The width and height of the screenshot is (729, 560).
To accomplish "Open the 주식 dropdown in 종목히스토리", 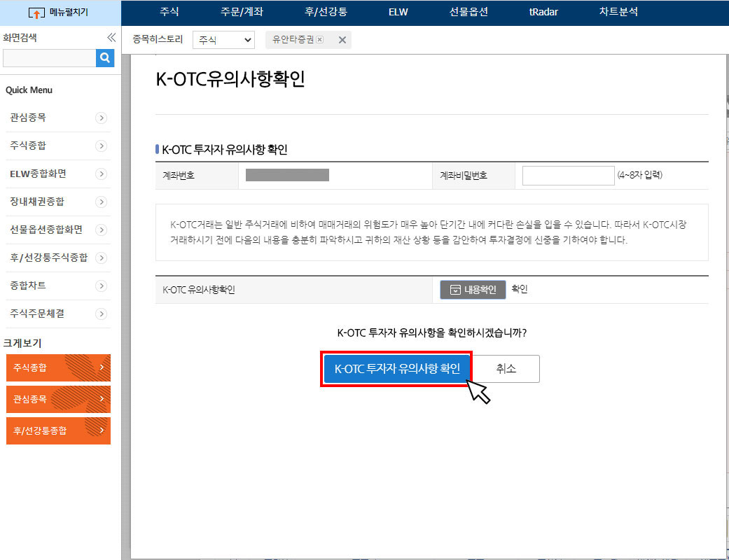I will click(x=223, y=40).
